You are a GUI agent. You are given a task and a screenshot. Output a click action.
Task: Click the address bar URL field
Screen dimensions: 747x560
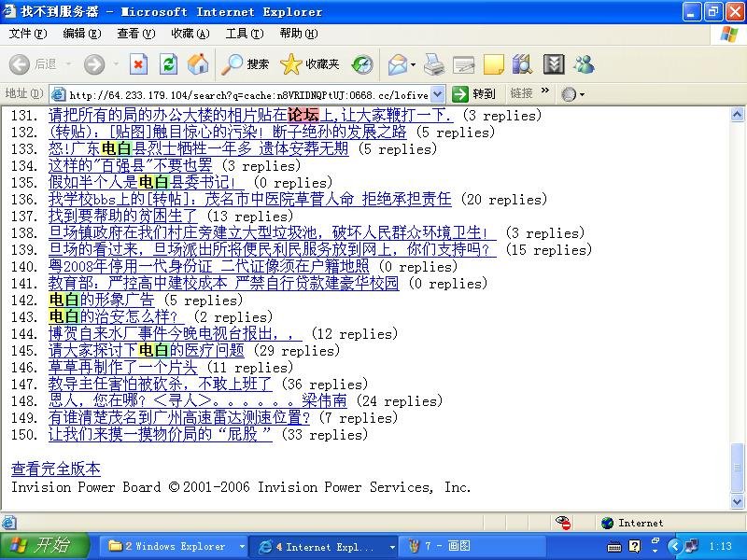pos(247,94)
